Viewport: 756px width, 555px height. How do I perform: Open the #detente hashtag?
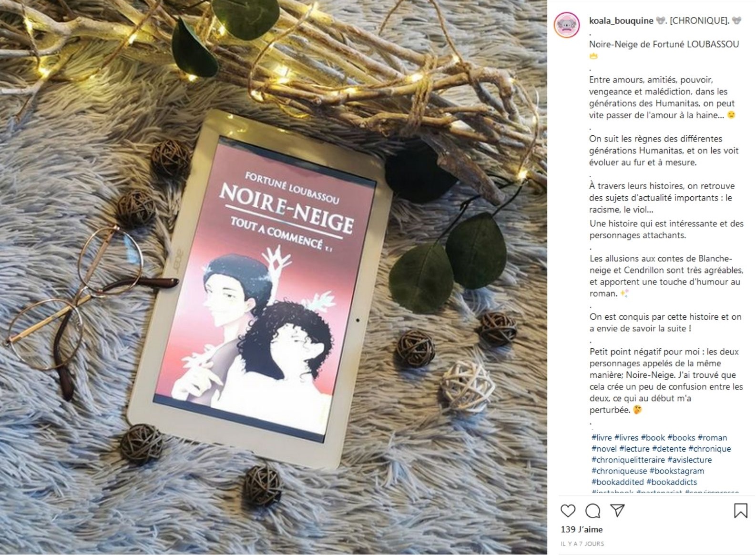click(669, 448)
